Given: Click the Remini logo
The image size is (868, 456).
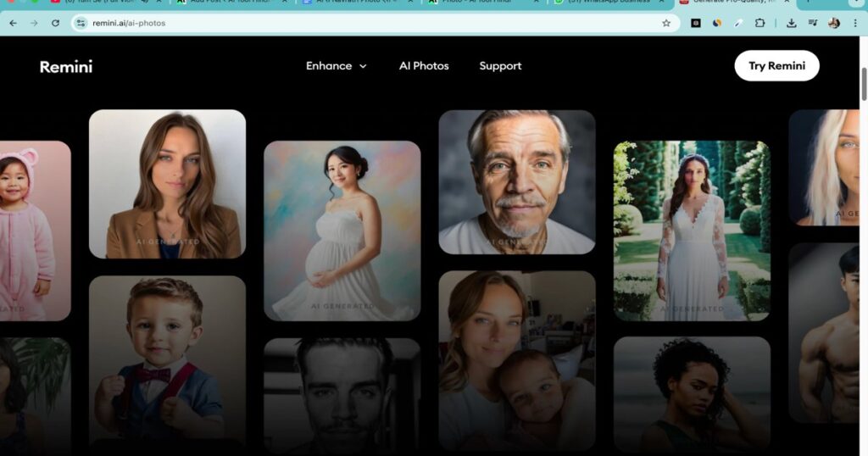Looking at the screenshot, I should click(x=66, y=67).
